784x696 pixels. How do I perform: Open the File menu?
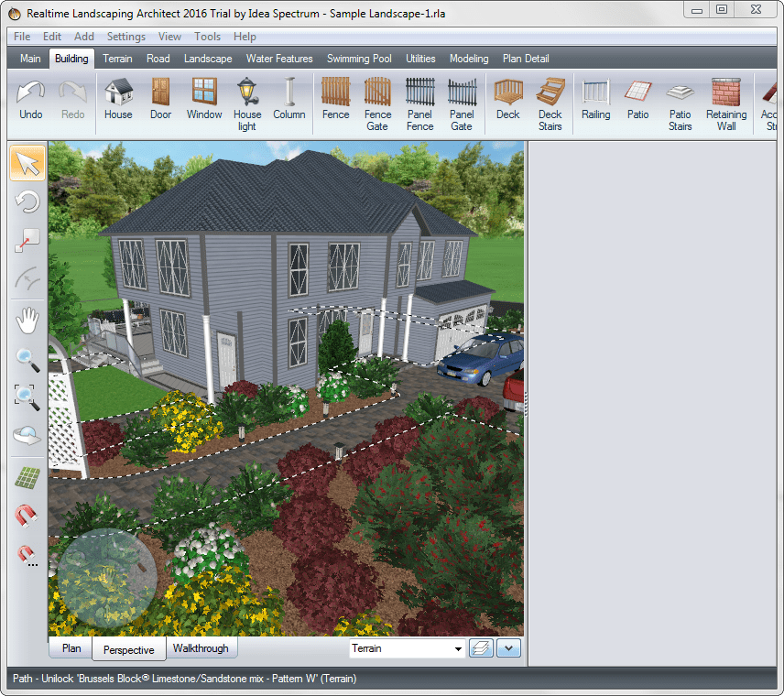[x=22, y=37]
